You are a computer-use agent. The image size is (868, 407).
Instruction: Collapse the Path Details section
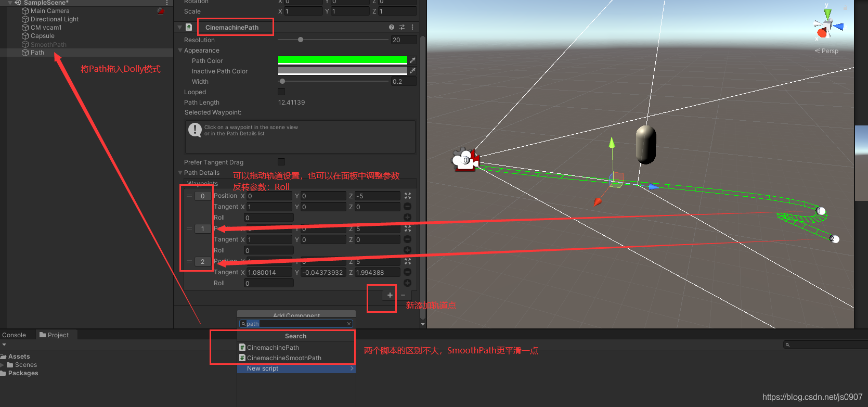point(180,173)
